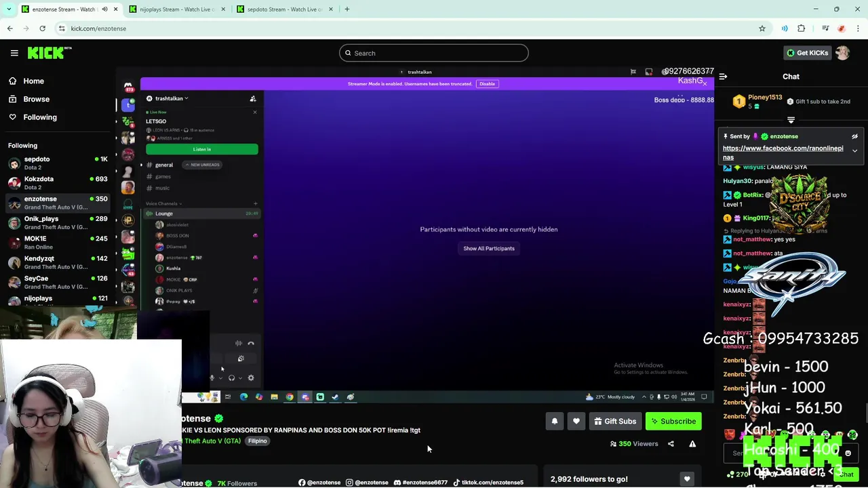868x488 pixels.
Task: Open the Filipino language tag
Action: (258, 441)
